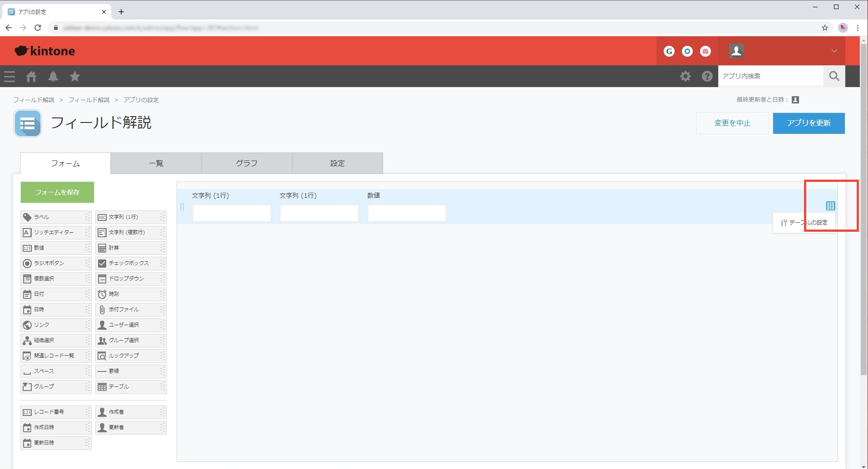Open the help question mark icon

pyautogui.click(x=707, y=76)
